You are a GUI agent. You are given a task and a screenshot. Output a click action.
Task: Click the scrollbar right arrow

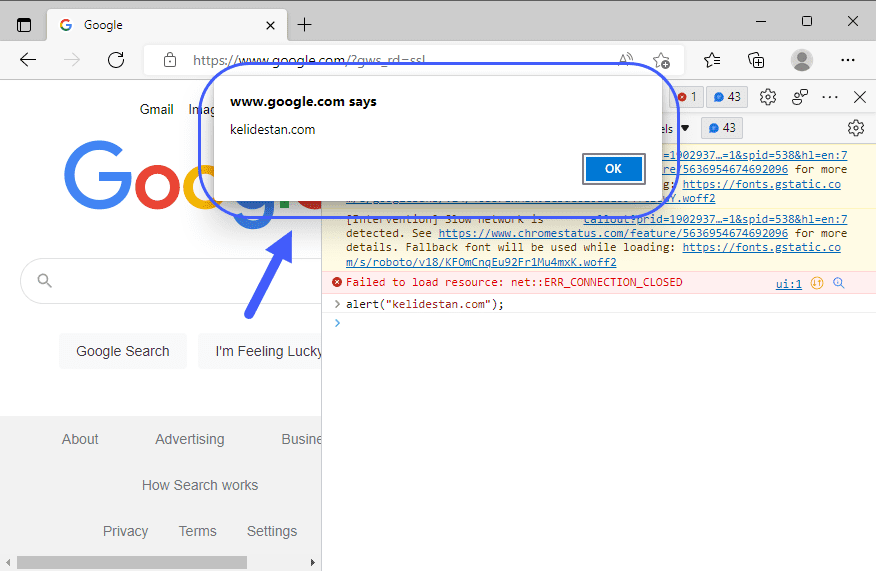pos(313,562)
